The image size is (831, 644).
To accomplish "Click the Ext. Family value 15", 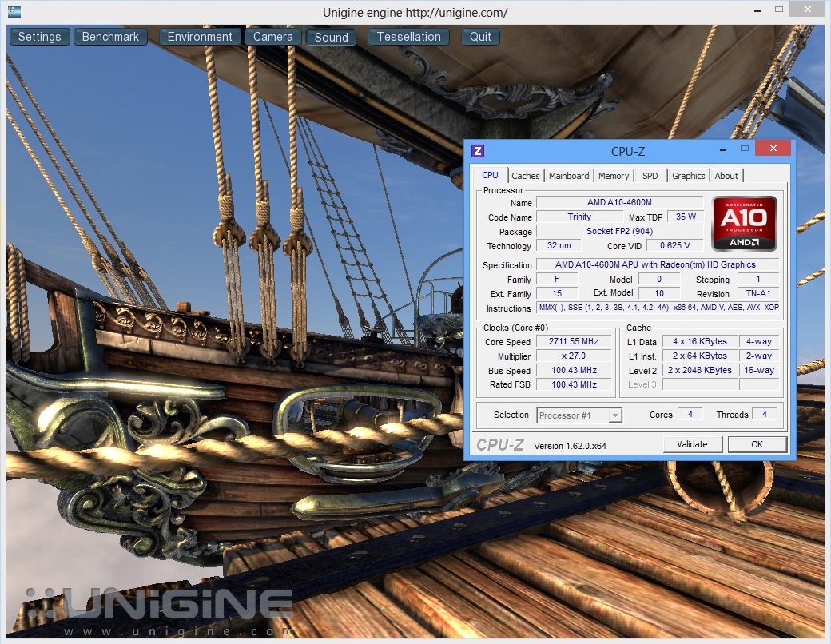I will click(557, 293).
